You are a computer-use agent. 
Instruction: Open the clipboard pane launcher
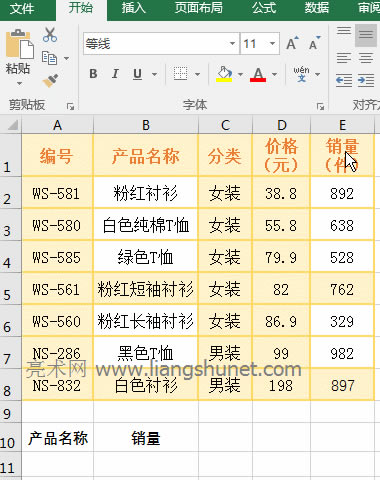[x=70, y=106]
